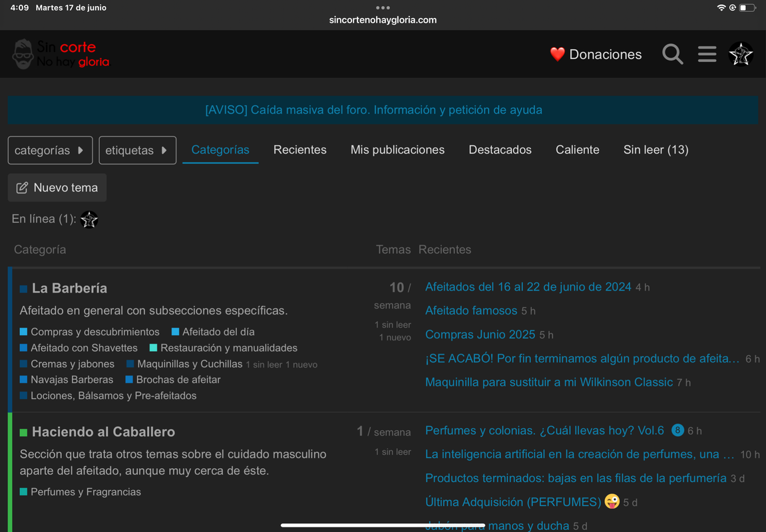Image resolution: width=766 pixels, height=532 pixels.
Task: Expand the etiquetas dropdown
Action: (x=137, y=150)
